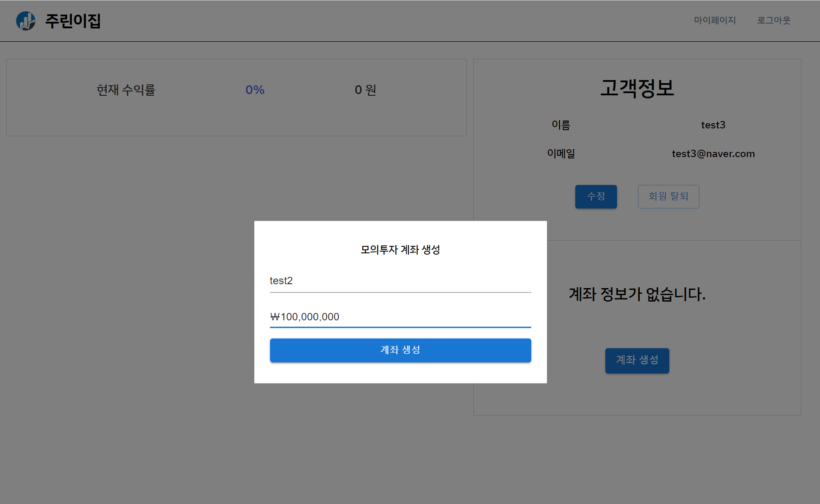Viewport: 820px width, 504px height.
Task: Click the 현재 수익률 label
Action: pos(126,90)
